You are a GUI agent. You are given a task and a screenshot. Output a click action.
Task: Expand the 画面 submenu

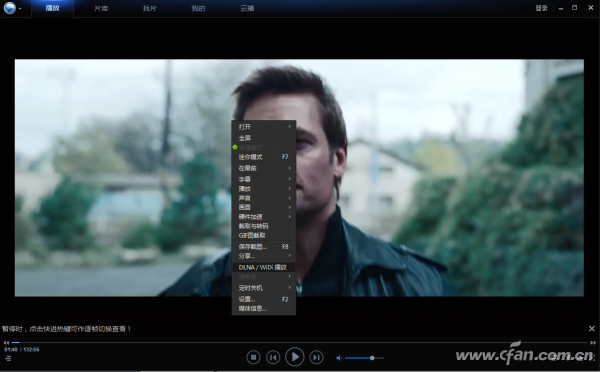tap(264, 207)
